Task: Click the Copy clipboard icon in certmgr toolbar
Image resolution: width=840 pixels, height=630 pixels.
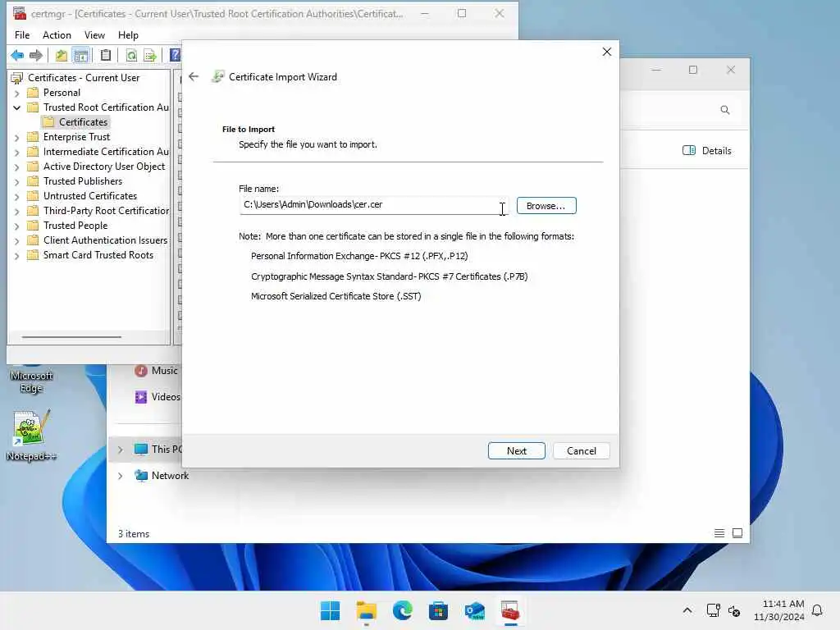Action: click(106, 55)
